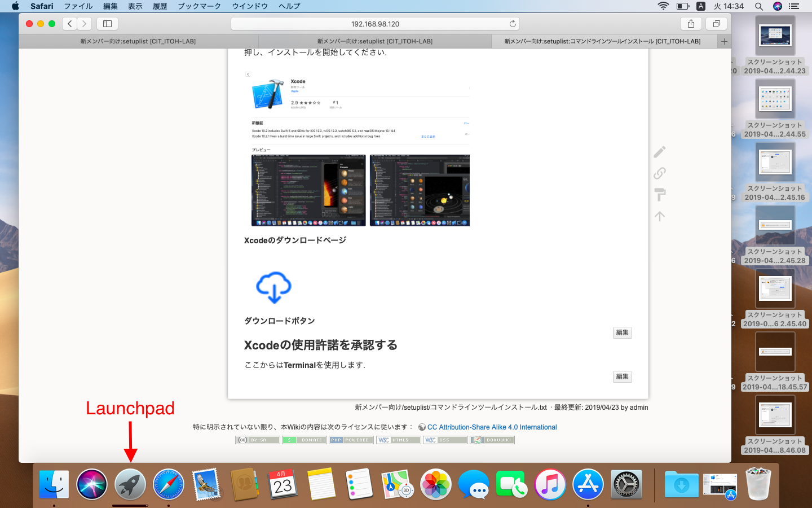This screenshot has height=508, width=812.
Task: Go back with Safari back arrow
Action: coord(69,24)
